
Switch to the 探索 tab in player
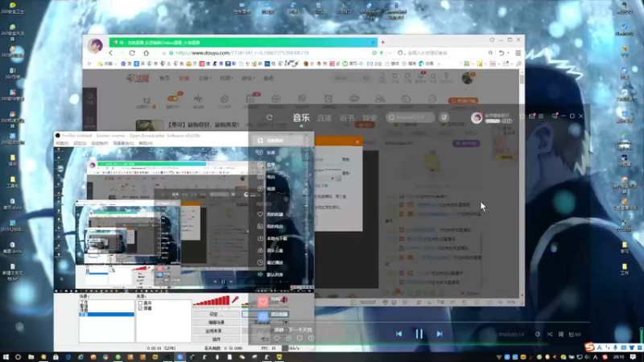(369, 117)
